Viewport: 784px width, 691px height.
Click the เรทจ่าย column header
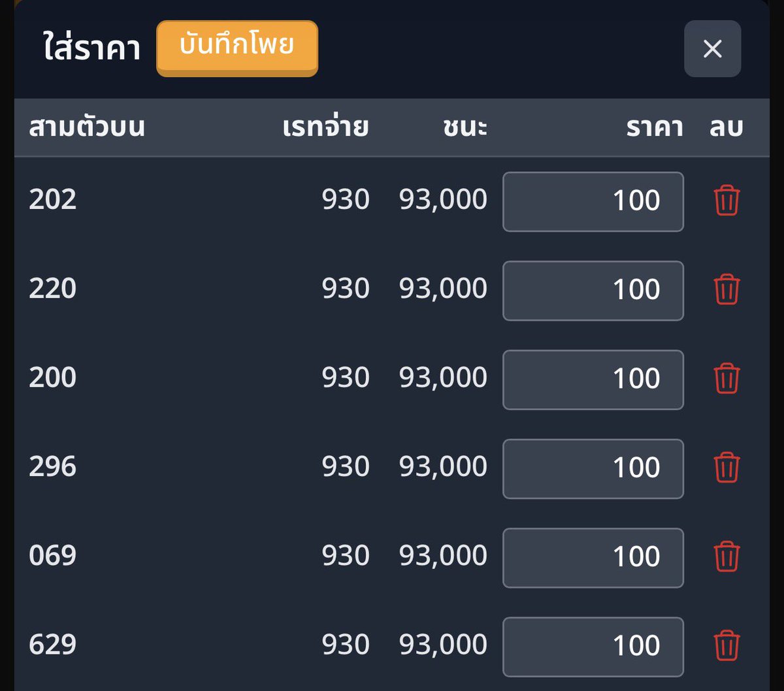325,127
